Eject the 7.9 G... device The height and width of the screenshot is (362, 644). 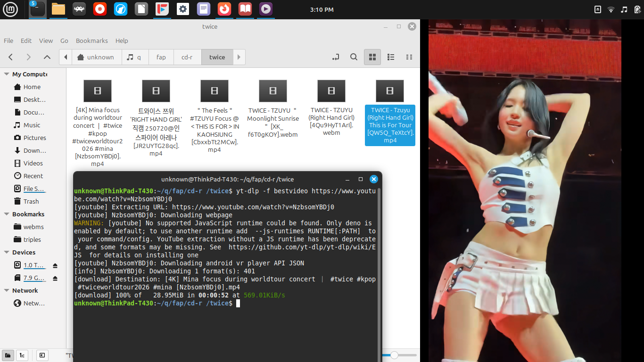[x=55, y=278]
